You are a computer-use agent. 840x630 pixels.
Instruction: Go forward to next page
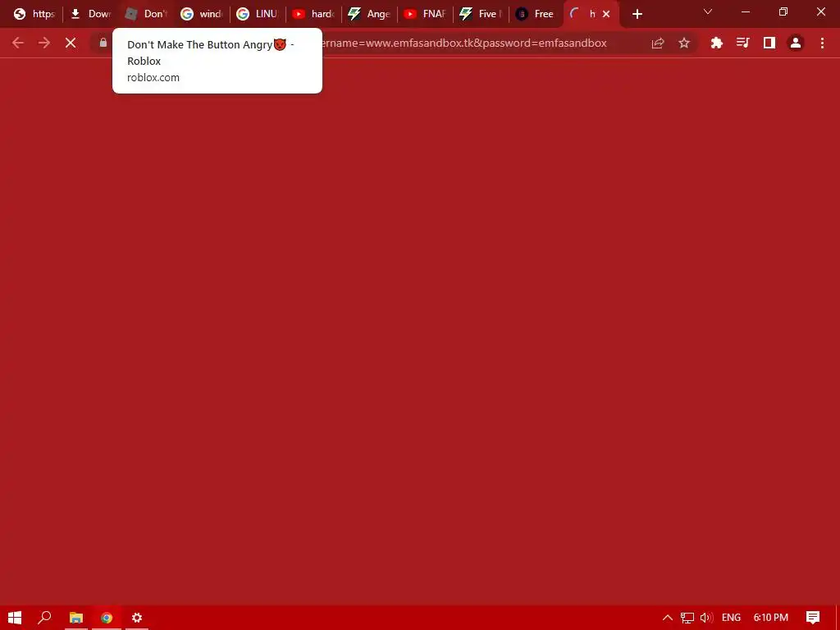click(44, 43)
